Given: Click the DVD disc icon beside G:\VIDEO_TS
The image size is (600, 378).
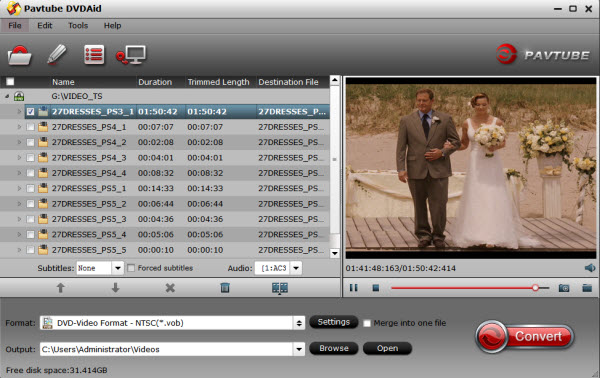Looking at the screenshot, I should click(x=19, y=96).
